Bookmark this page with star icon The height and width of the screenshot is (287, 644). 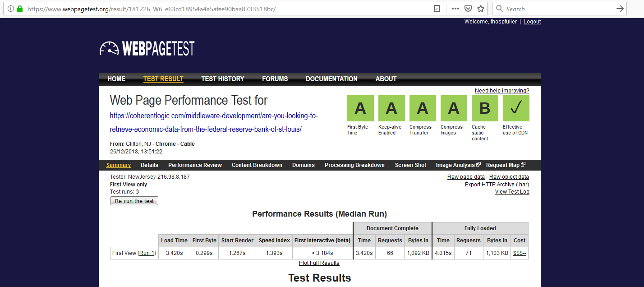click(481, 9)
